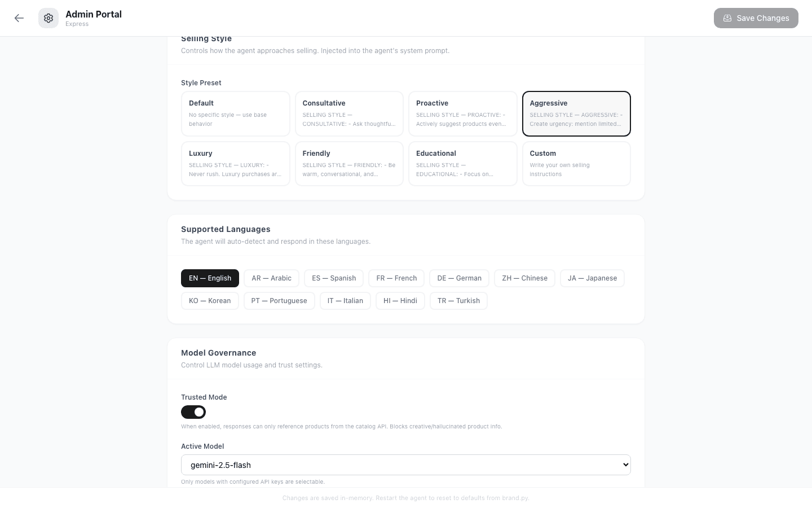The image size is (812, 508).
Task: Select the Default style preset
Action: [235, 113]
